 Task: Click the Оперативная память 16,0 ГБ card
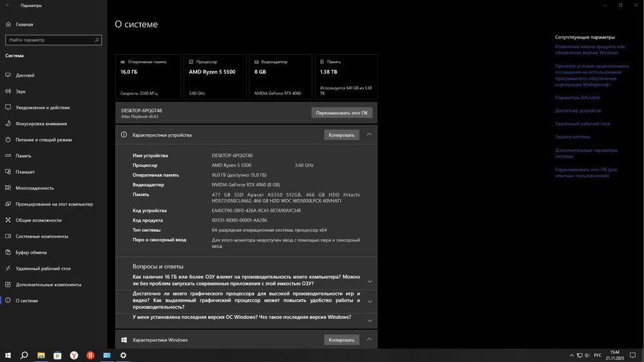click(x=148, y=77)
